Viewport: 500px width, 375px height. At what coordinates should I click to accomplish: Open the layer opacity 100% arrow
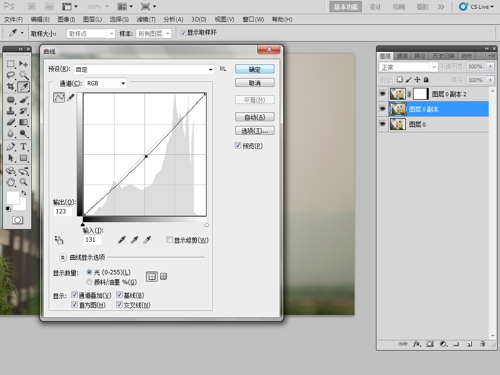(490, 66)
